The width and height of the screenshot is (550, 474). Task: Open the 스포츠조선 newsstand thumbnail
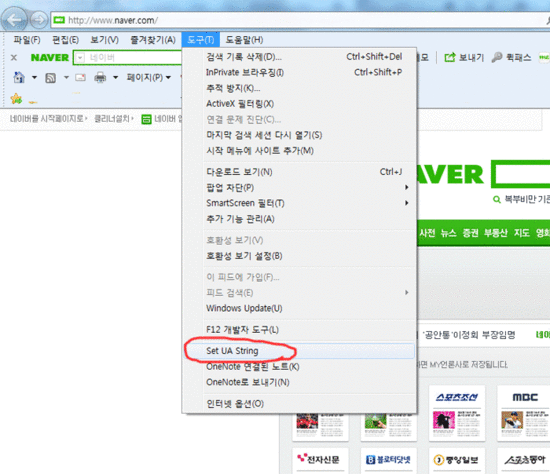point(457,413)
